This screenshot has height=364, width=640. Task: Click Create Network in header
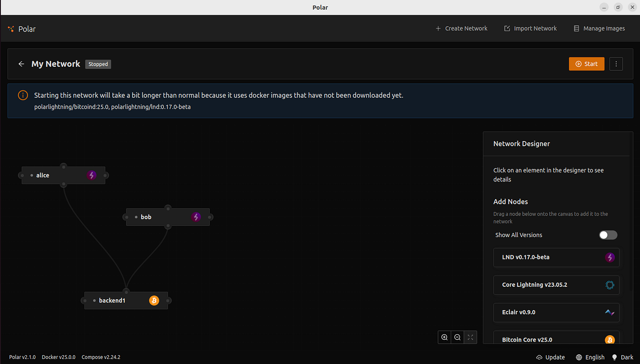462,28
